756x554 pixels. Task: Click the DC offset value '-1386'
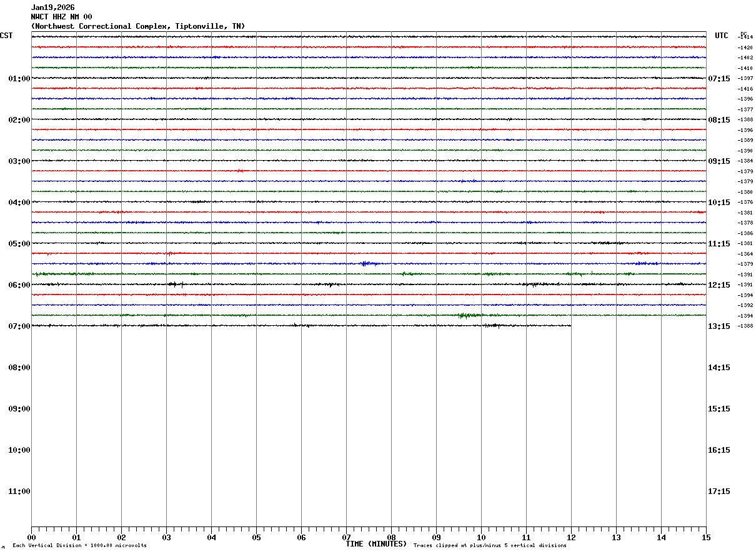click(745, 233)
